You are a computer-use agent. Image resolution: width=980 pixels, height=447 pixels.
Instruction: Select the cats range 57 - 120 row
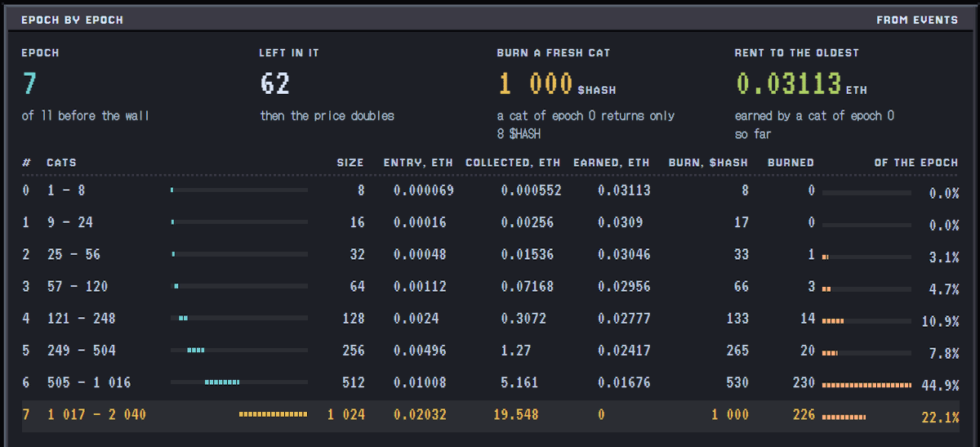pos(490,286)
